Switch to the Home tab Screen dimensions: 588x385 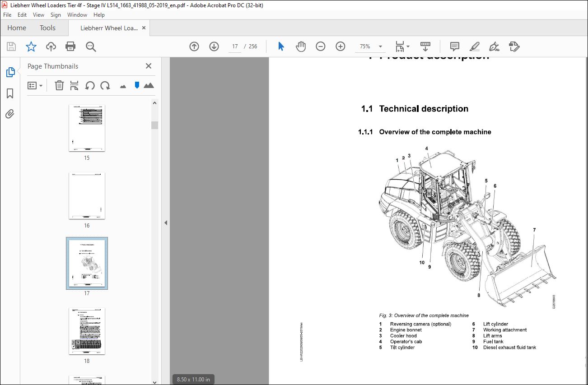(x=17, y=28)
